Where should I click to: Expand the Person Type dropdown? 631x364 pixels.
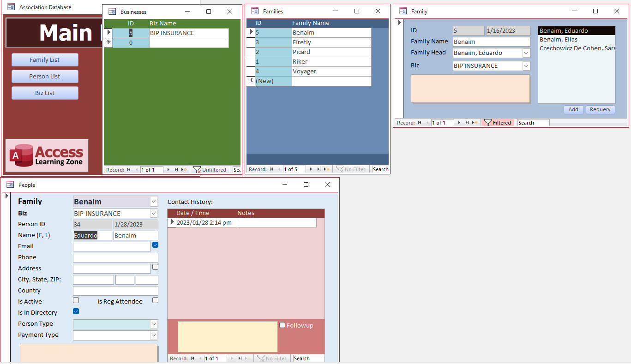pyautogui.click(x=154, y=324)
